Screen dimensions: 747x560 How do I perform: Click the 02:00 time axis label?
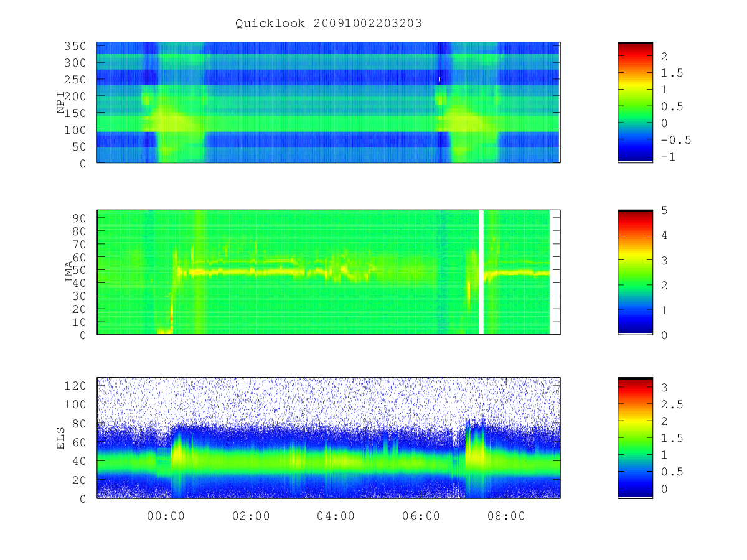[251, 516]
